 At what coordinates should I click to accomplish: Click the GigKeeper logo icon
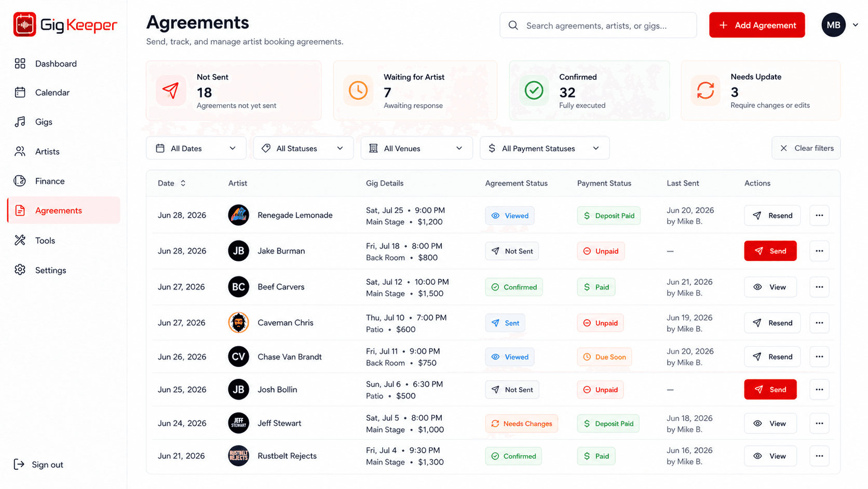point(24,24)
